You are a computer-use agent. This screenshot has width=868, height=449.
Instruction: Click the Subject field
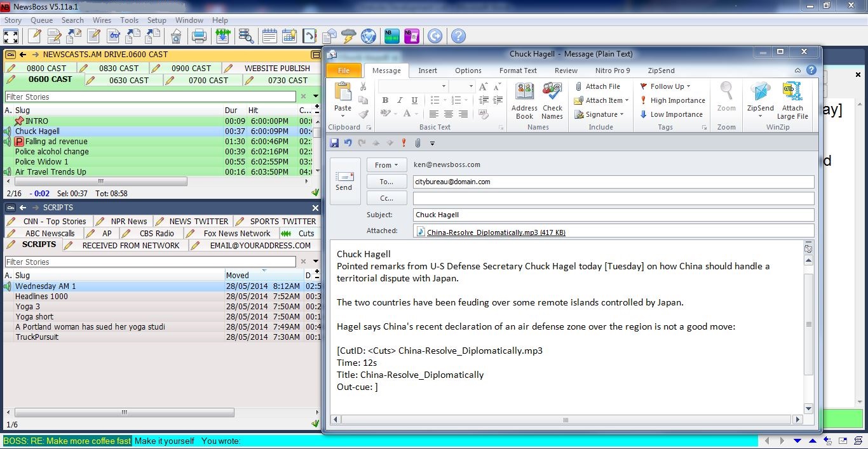click(x=613, y=215)
